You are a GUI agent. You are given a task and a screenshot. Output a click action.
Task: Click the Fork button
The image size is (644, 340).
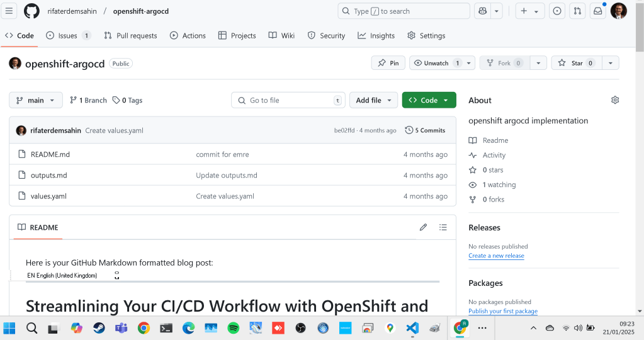(x=505, y=63)
